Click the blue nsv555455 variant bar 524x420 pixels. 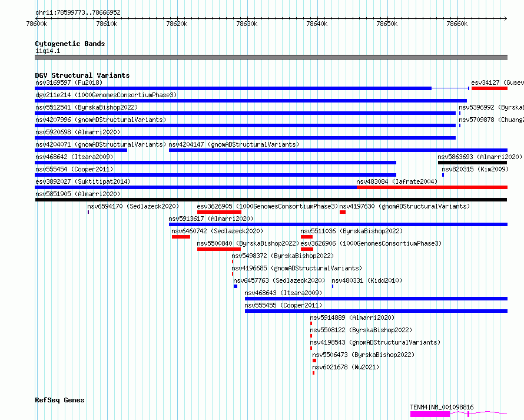pyautogui.click(x=376, y=311)
